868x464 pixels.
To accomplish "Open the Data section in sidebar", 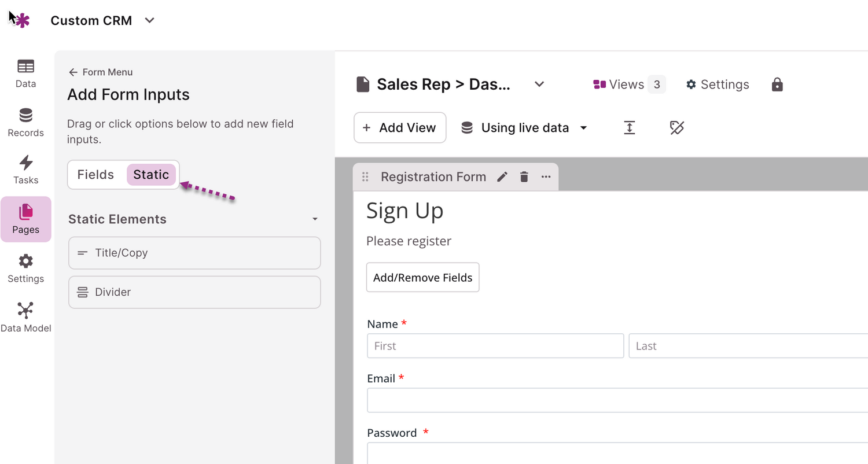I will click(x=25, y=73).
